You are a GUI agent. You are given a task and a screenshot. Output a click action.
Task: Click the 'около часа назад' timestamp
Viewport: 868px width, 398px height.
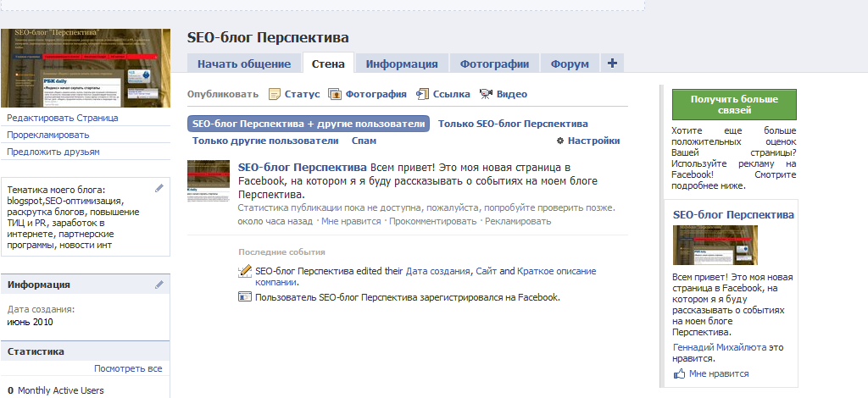tap(275, 221)
